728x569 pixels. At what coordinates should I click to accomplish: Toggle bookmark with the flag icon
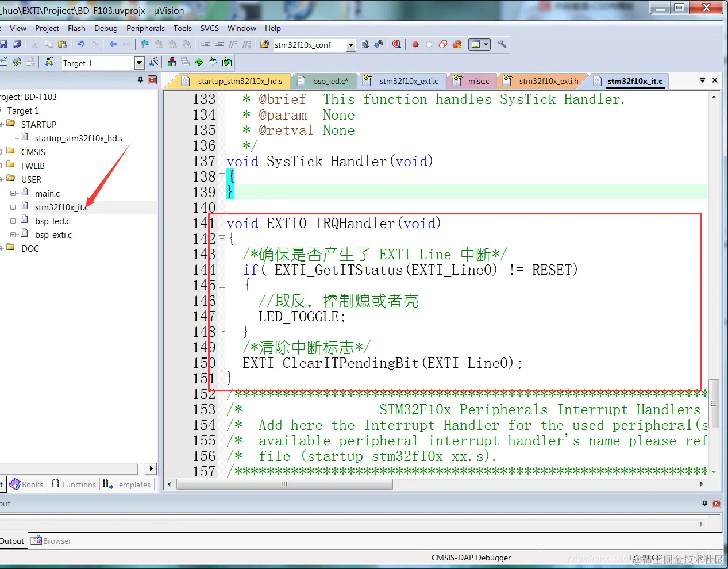click(145, 44)
